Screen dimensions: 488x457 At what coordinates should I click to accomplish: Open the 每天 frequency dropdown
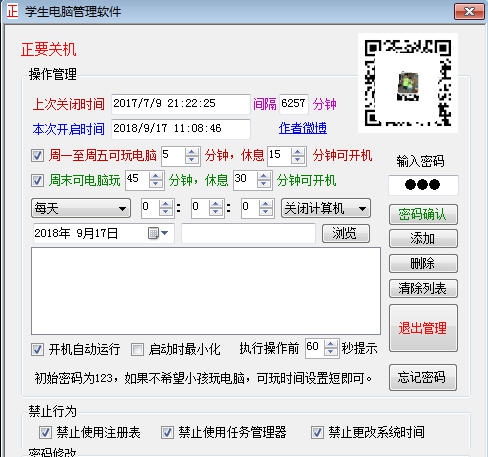pyautogui.click(x=81, y=208)
